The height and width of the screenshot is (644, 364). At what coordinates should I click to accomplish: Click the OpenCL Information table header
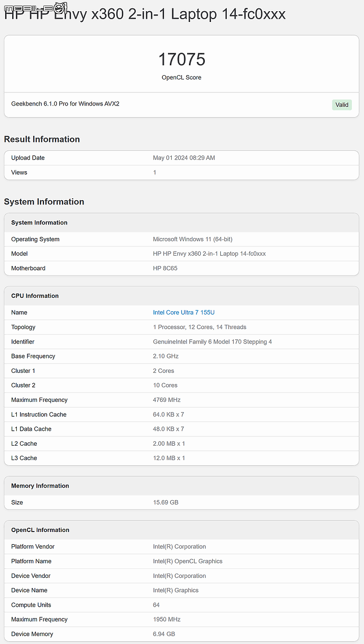tap(40, 530)
